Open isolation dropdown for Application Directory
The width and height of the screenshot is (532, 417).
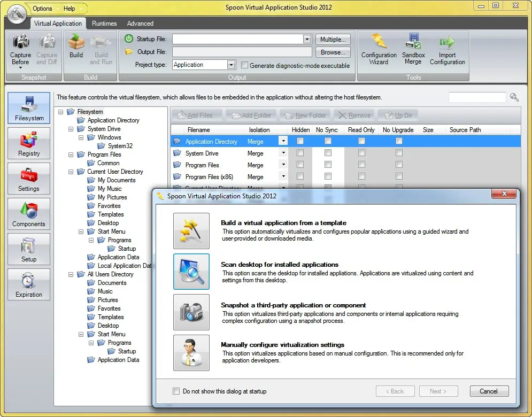[283, 141]
